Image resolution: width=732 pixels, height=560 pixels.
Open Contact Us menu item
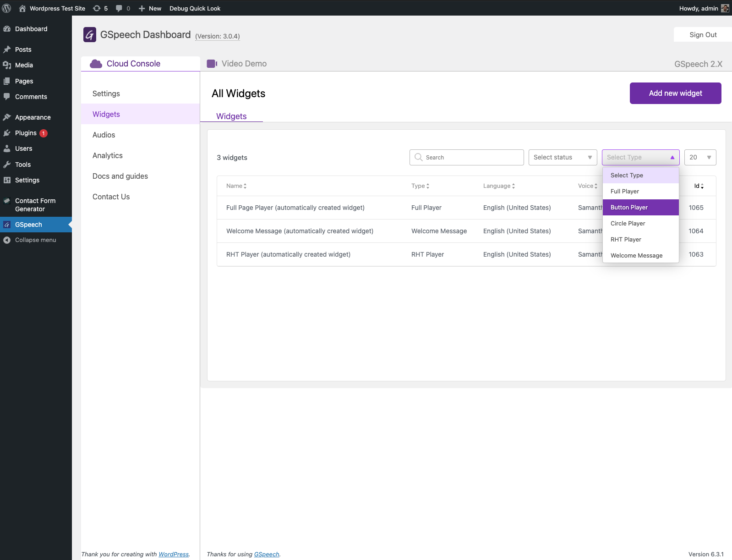(x=140, y=197)
